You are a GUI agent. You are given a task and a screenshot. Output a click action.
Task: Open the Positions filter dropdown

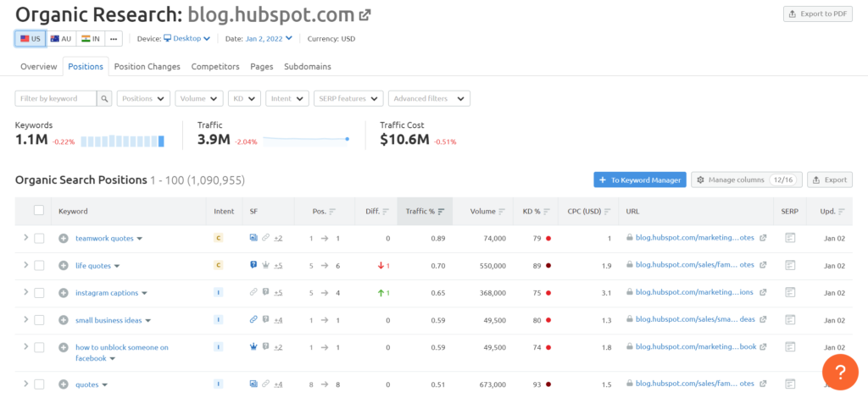point(143,98)
